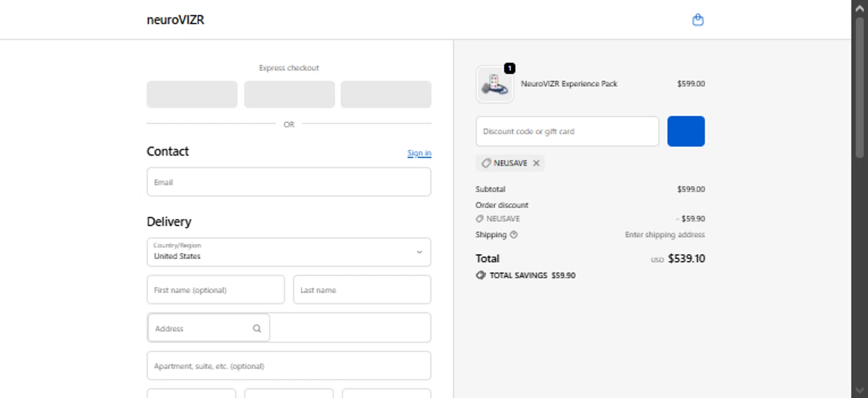868x398 pixels.
Task: Focus the First name (optional) field
Action: click(x=216, y=290)
